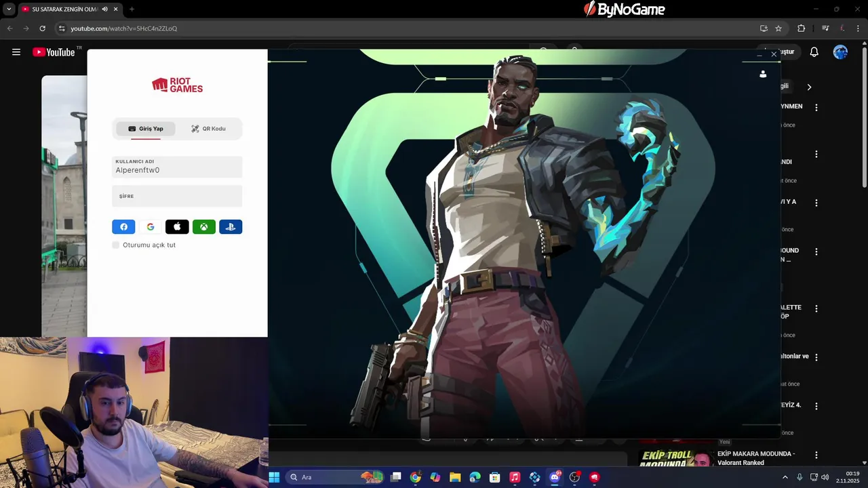Open options for the EYİZ 4. suggested video
868x488 pixels.
(x=816, y=406)
